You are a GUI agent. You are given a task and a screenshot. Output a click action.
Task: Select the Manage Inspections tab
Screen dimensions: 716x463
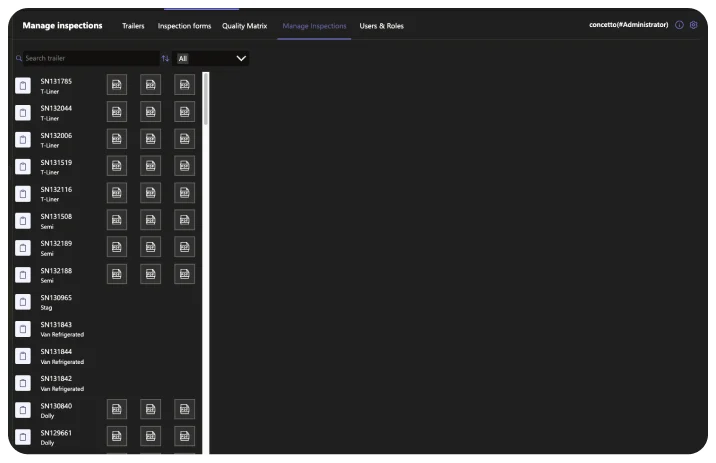click(314, 26)
